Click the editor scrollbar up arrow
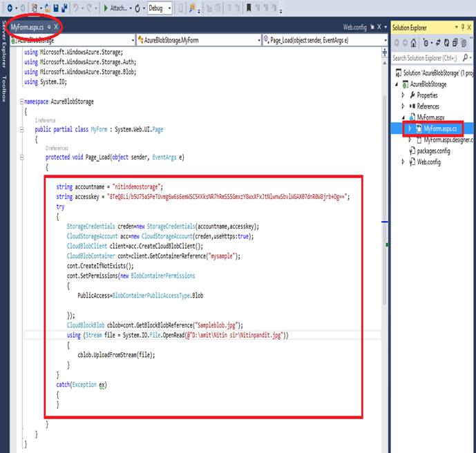The image size is (476, 453). 385,63
